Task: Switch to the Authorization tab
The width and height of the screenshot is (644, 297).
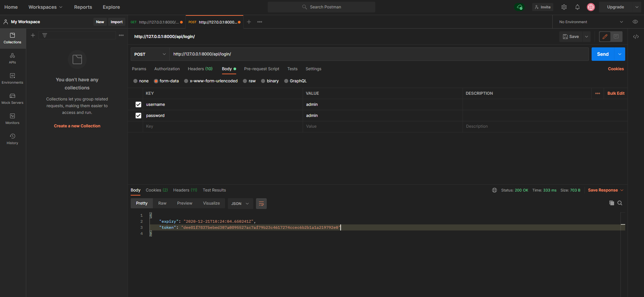Action: 167,69
